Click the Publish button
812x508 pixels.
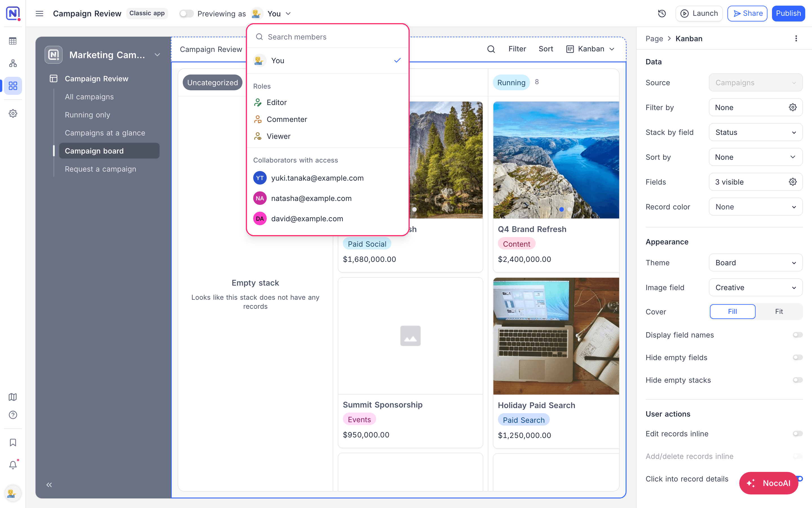[x=788, y=14]
